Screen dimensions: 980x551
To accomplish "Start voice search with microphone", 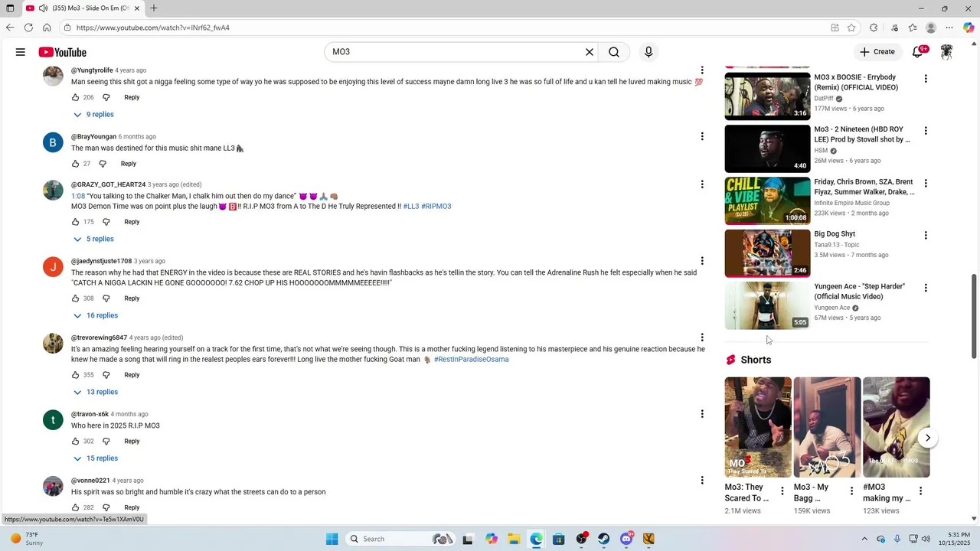I will click(x=648, y=52).
